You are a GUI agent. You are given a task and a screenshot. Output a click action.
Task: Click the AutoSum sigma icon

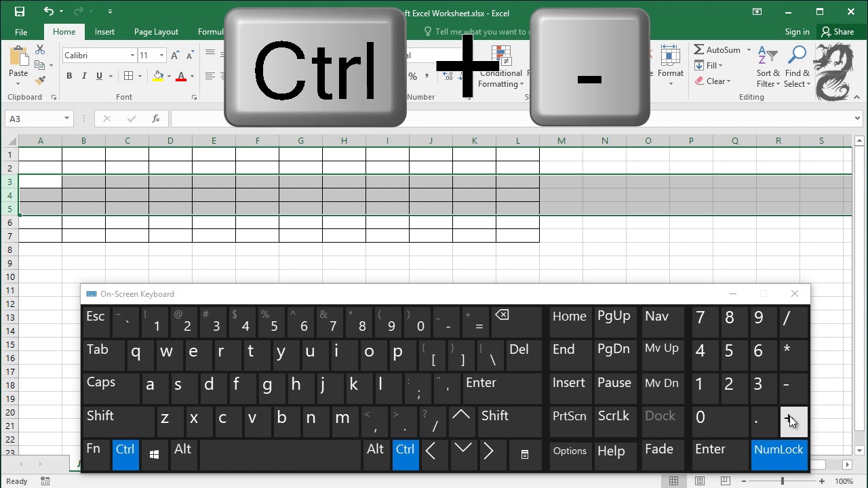698,49
